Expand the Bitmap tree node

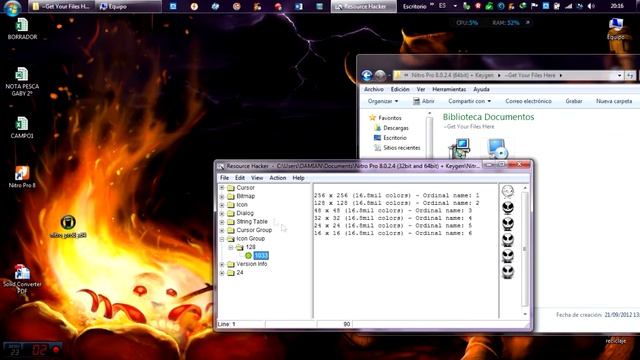[x=222, y=196]
